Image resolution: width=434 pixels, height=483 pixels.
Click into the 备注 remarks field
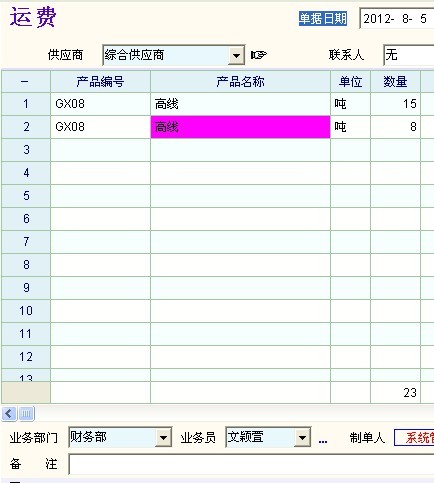click(x=251, y=464)
